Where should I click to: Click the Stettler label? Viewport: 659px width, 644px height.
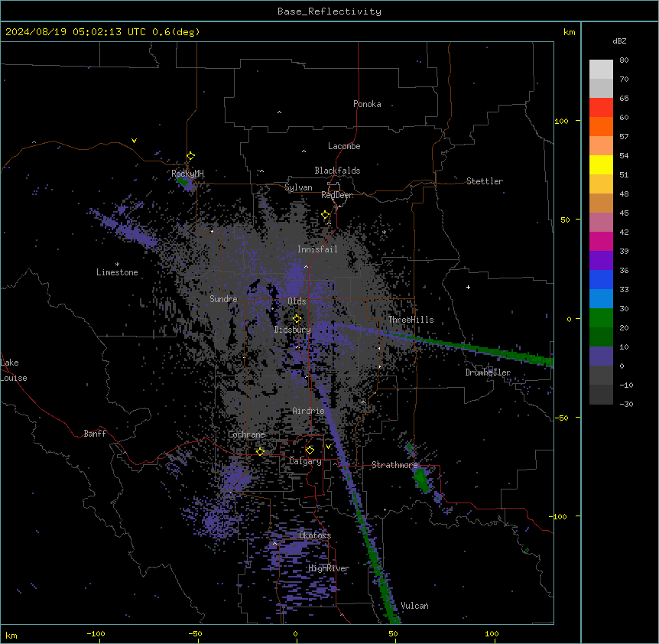[x=485, y=181]
